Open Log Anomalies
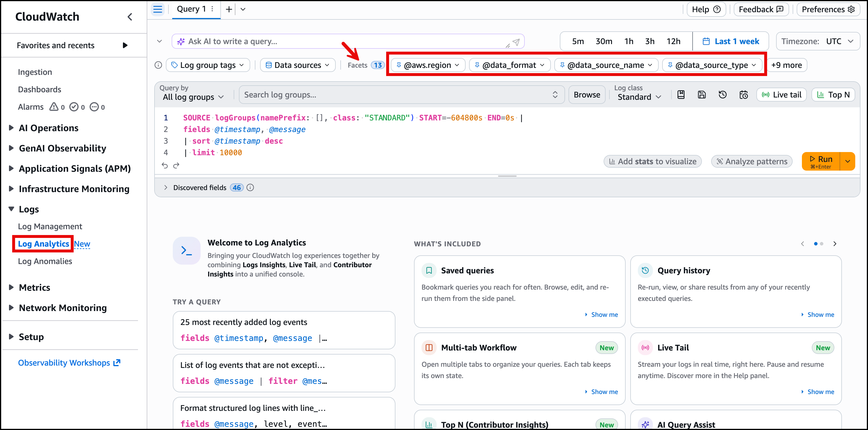Viewport: 868px width, 430px height. tap(45, 261)
